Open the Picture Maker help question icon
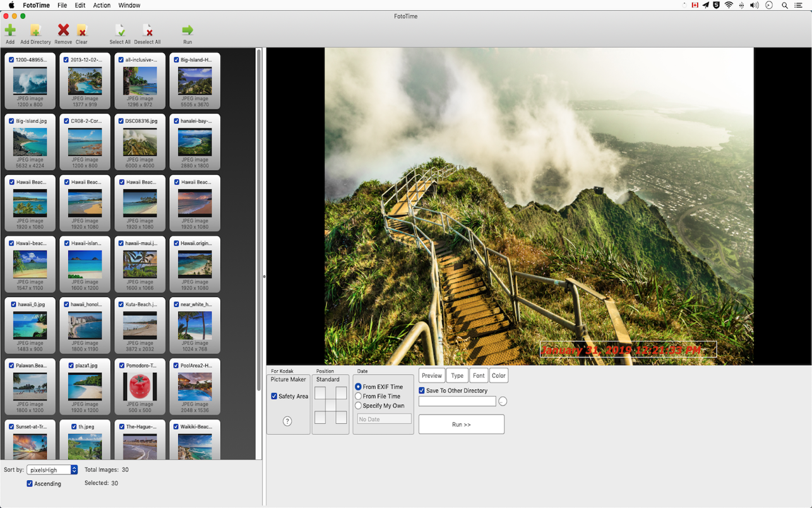 tap(287, 421)
